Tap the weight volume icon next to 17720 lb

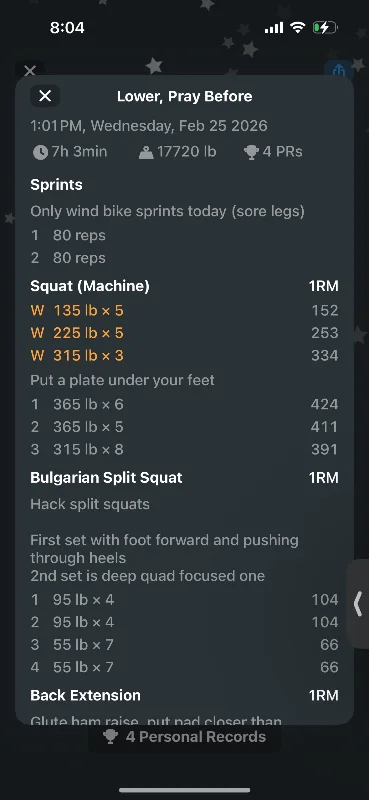point(146,152)
